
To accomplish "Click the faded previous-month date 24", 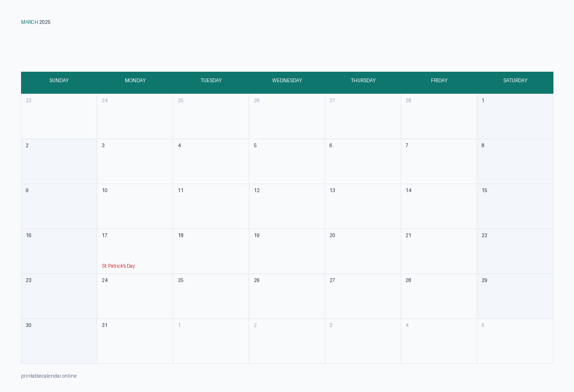I will [x=105, y=101].
